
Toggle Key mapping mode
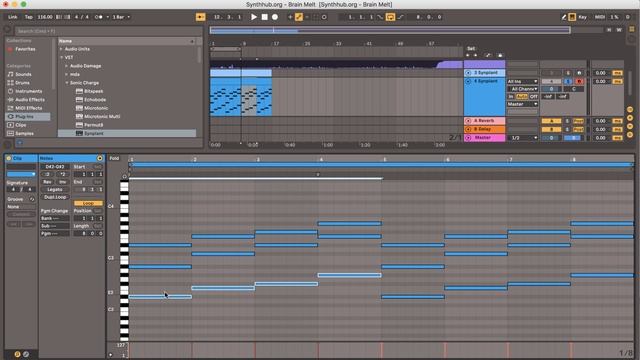tap(582, 17)
